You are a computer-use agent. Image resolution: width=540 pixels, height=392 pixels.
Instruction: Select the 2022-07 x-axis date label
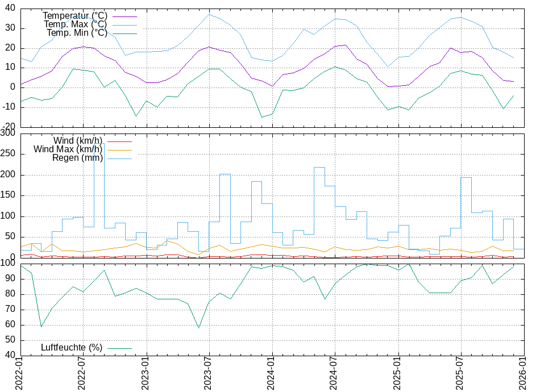coord(83,373)
